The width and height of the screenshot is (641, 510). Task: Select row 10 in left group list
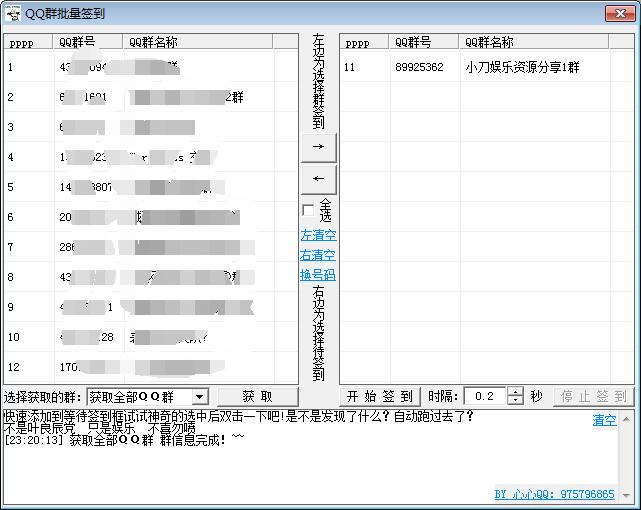[x=151, y=337]
